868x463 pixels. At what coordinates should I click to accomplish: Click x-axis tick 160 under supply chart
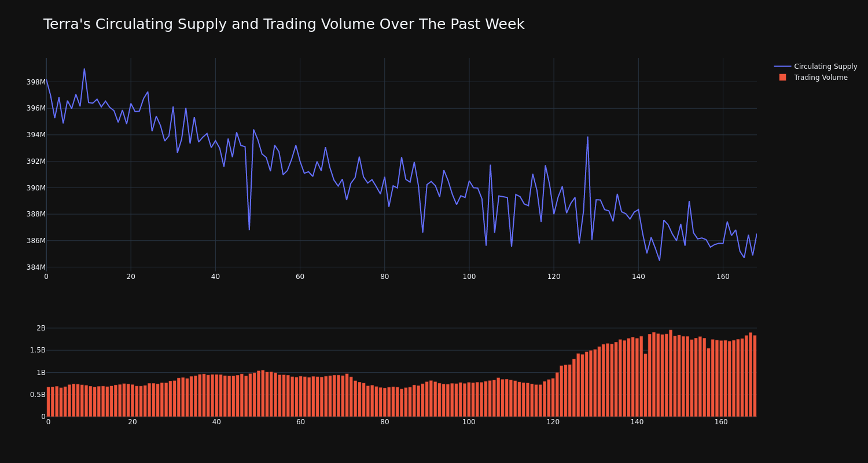723,277
